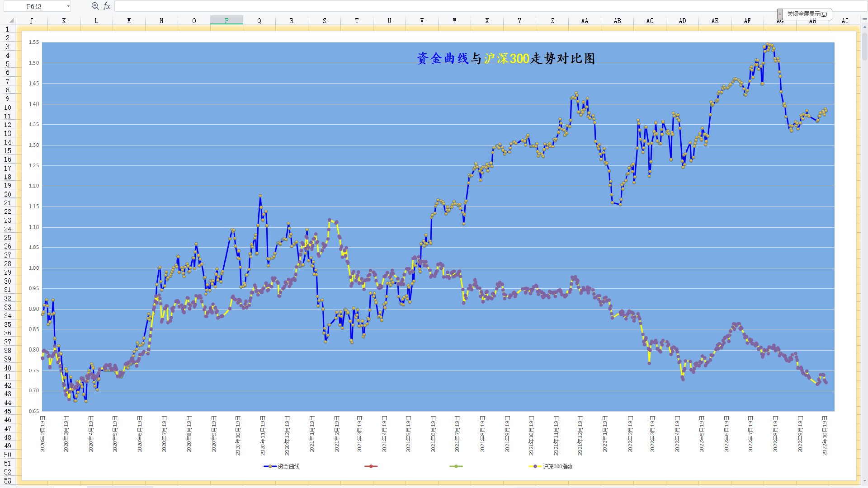
Task: Open the fx insert function dialog
Action: point(107,6)
